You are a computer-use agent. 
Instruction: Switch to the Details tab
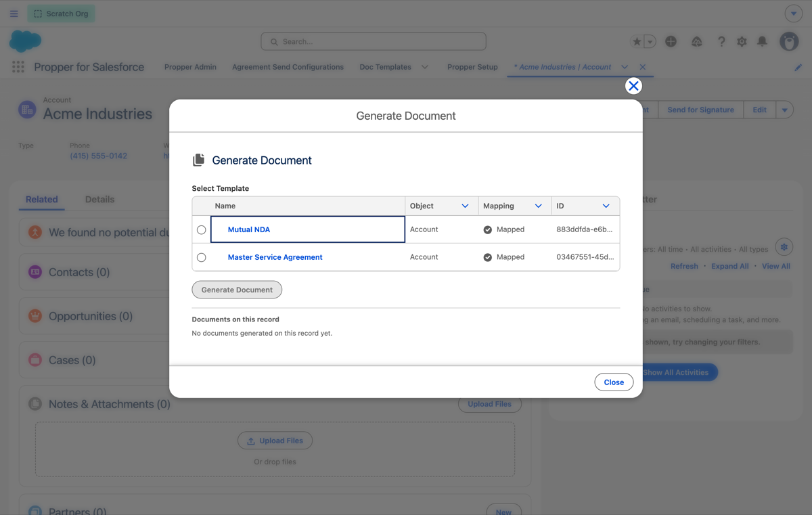coord(99,200)
